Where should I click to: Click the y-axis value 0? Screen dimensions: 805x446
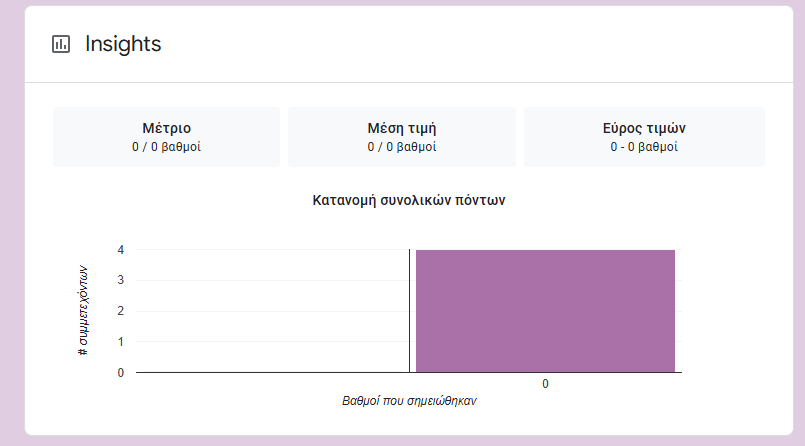(121, 373)
